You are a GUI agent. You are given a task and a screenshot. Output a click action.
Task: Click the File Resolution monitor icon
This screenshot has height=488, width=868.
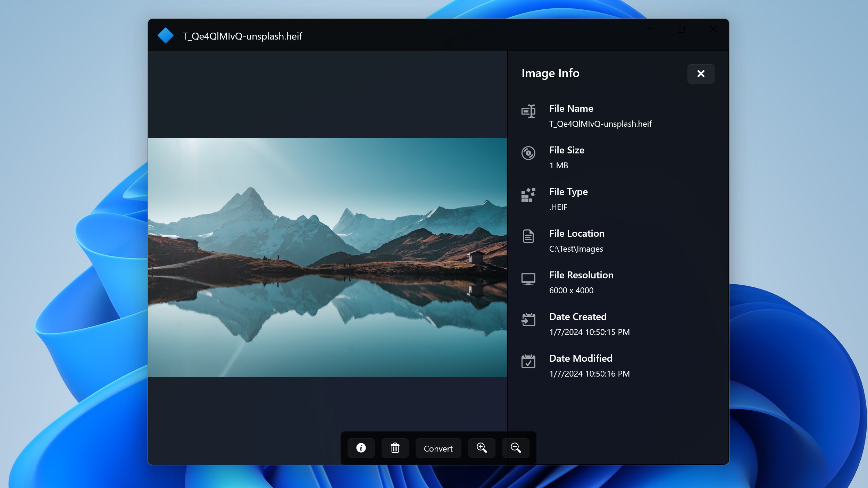tap(528, 279)
